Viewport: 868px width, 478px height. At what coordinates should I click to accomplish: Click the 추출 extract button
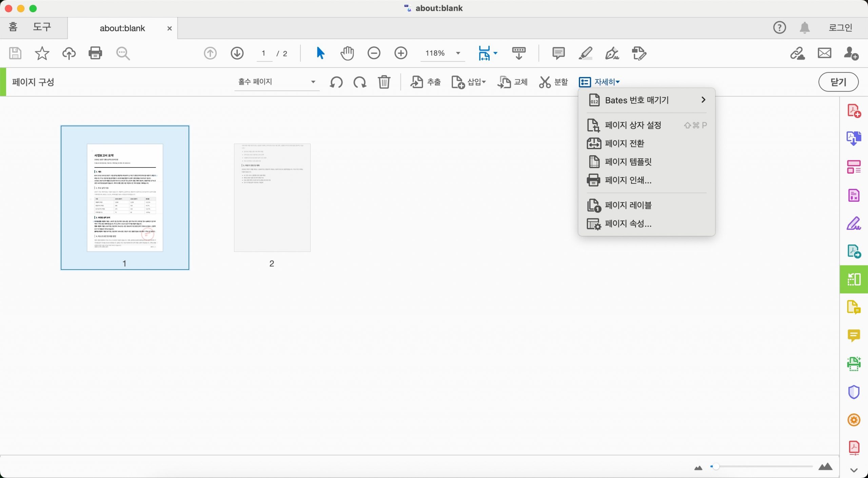pyautogui.click(x=426, y=82)
